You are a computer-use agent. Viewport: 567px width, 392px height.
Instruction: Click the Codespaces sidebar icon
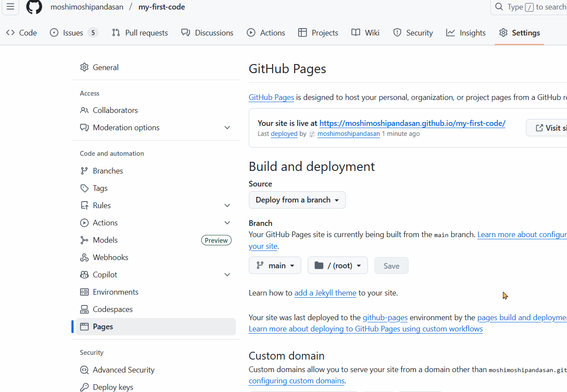point(84,309)
